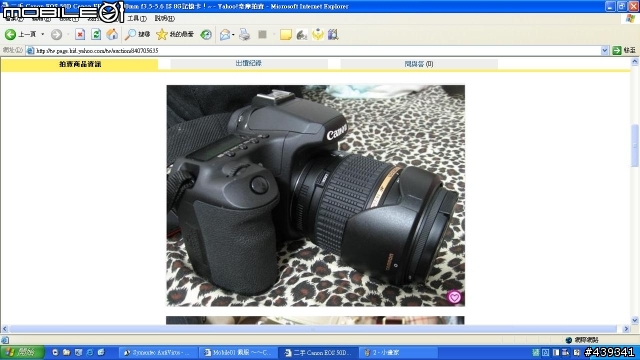Open the 說明(H) menu
The image size is (640, 360).
point(164,18)
